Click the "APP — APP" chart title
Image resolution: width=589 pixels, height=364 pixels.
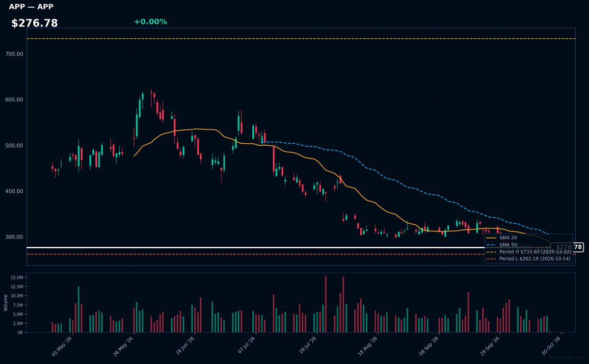point(31,7)
